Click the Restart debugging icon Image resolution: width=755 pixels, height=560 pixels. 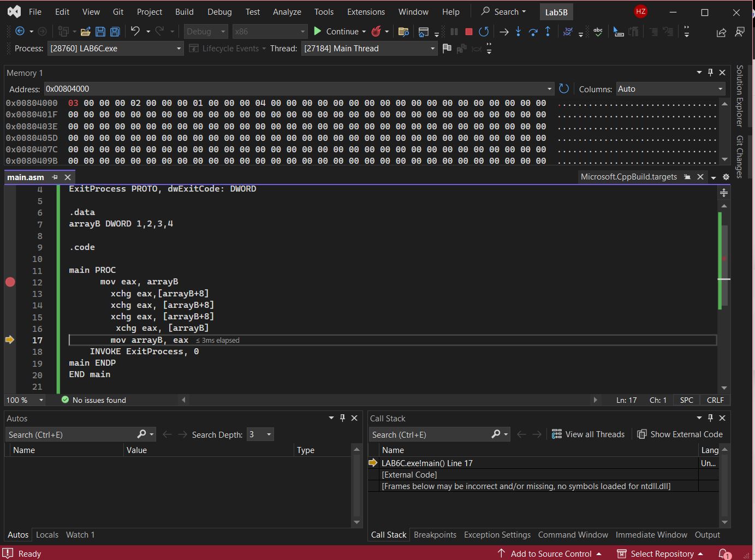[484, 32]
